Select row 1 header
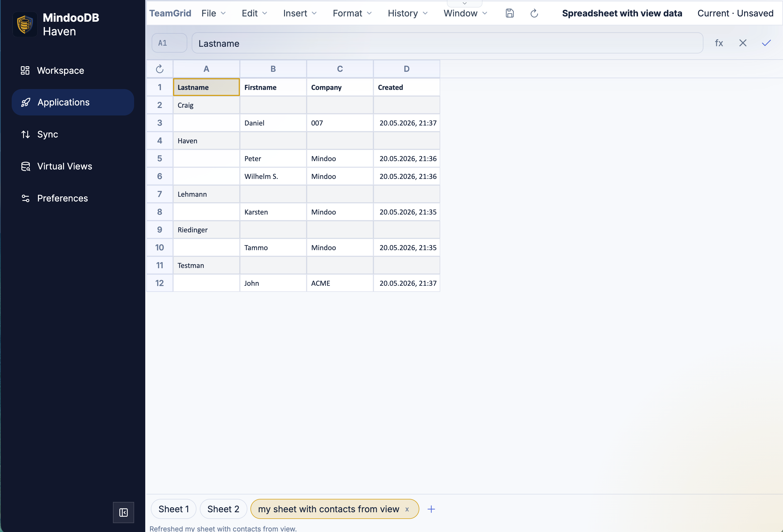The image size is (783, 532). click(160, 87)
